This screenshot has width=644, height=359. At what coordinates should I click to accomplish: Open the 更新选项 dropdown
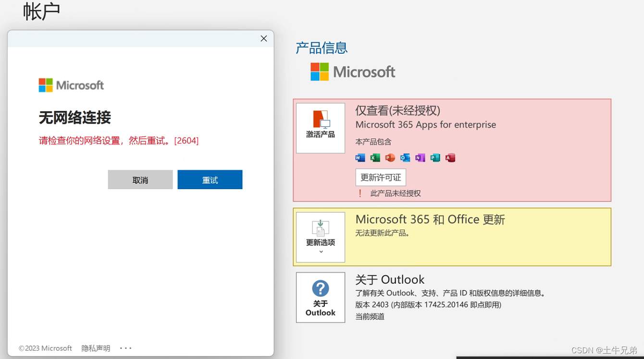321,237
